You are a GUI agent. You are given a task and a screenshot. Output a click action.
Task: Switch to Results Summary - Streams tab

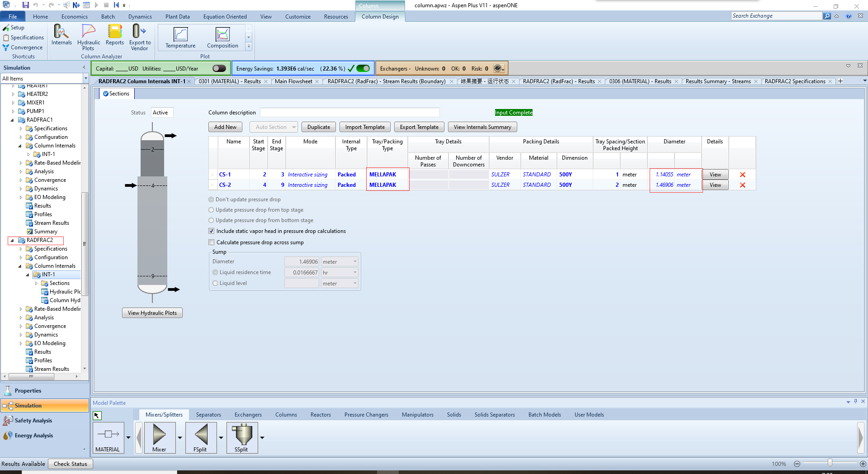(x=718, y=81)
